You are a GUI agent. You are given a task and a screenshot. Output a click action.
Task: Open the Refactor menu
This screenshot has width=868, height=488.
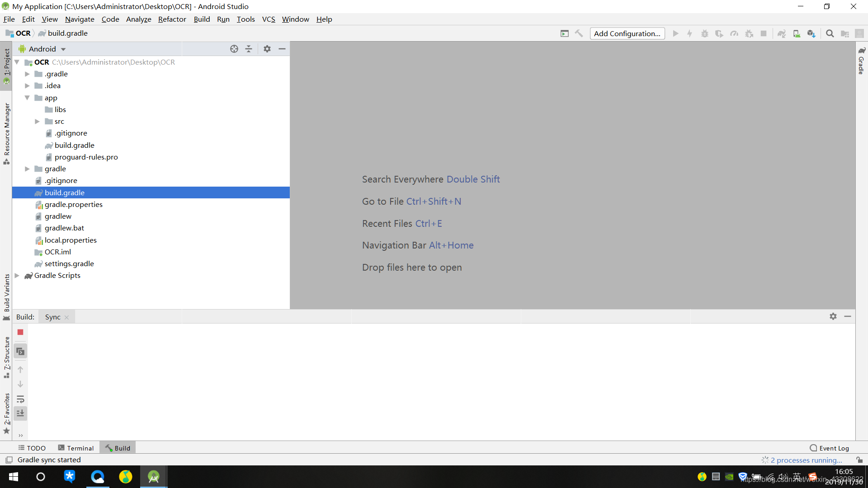pyautogui.click(x=172, y=19)
